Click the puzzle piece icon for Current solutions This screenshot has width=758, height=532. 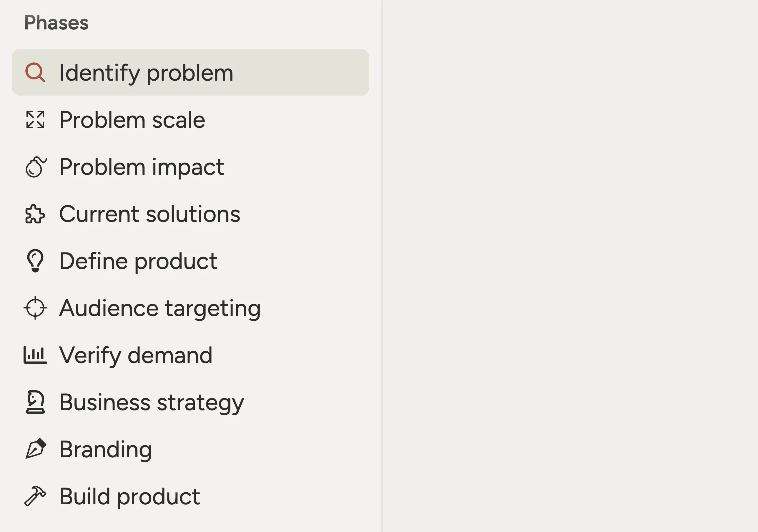(35, 214)
